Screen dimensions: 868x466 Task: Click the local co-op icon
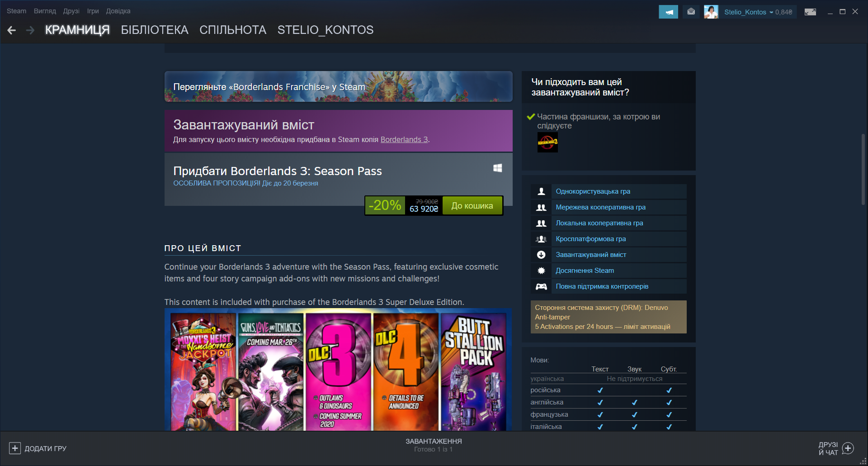pyautogui.click(x=541, y=223)
